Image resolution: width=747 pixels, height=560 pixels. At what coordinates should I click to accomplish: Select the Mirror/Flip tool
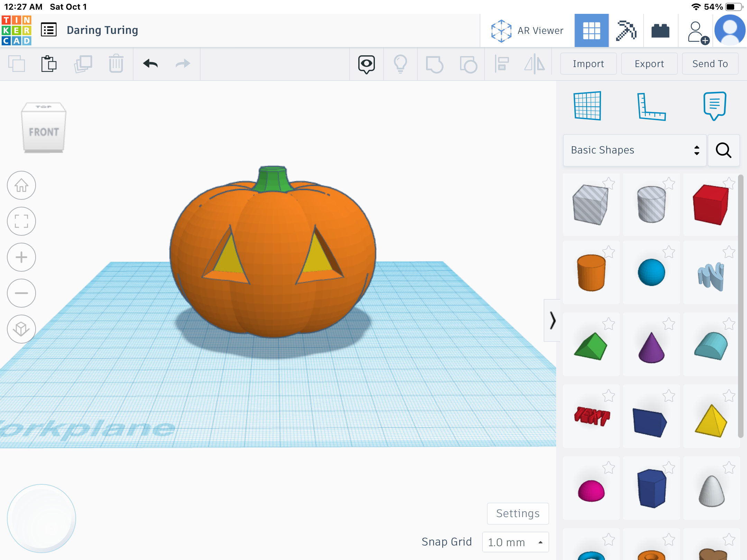tap(534, 64)
